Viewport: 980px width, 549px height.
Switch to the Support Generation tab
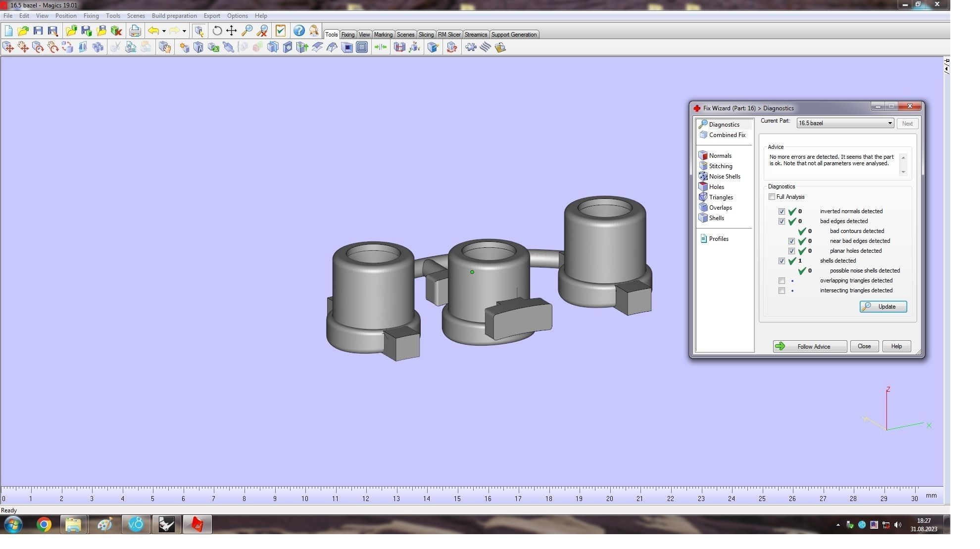coord(514,35)
